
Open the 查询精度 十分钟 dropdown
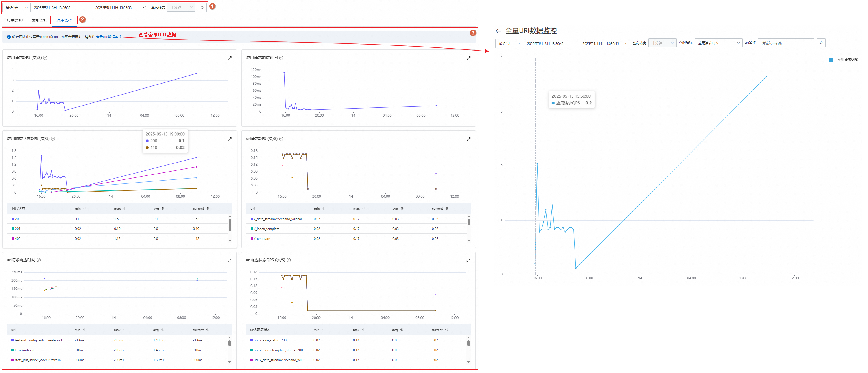[181, 7]
